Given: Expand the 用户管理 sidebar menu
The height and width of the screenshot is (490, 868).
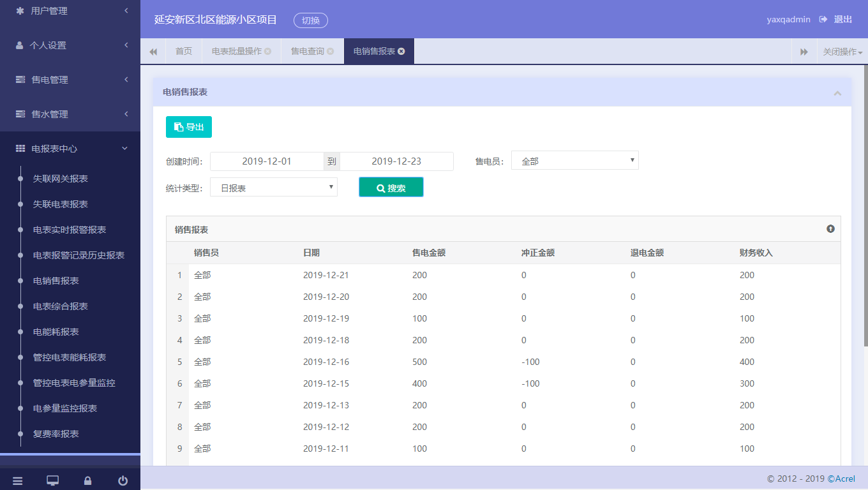Looking at the screenshot, I should [x=70, y=11].
